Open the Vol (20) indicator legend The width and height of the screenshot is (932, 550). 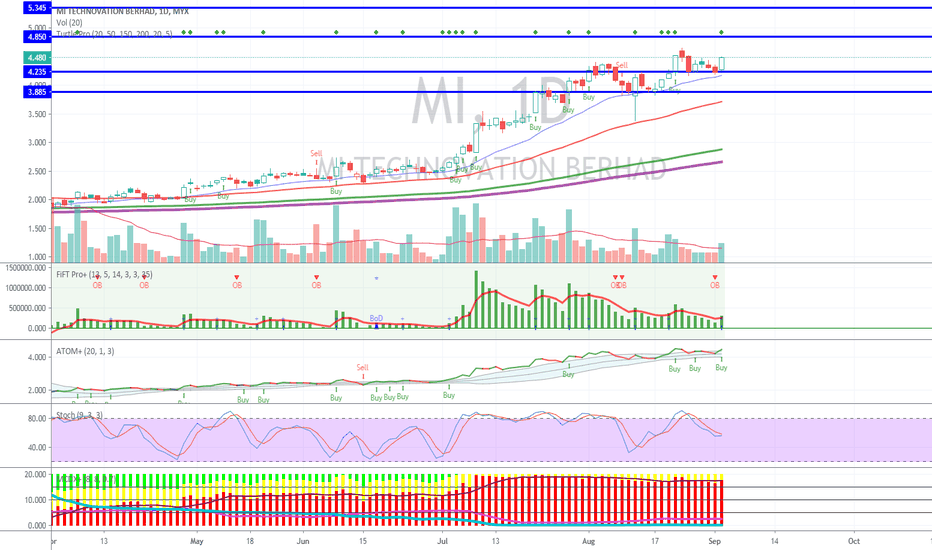(x=70, y=23)
